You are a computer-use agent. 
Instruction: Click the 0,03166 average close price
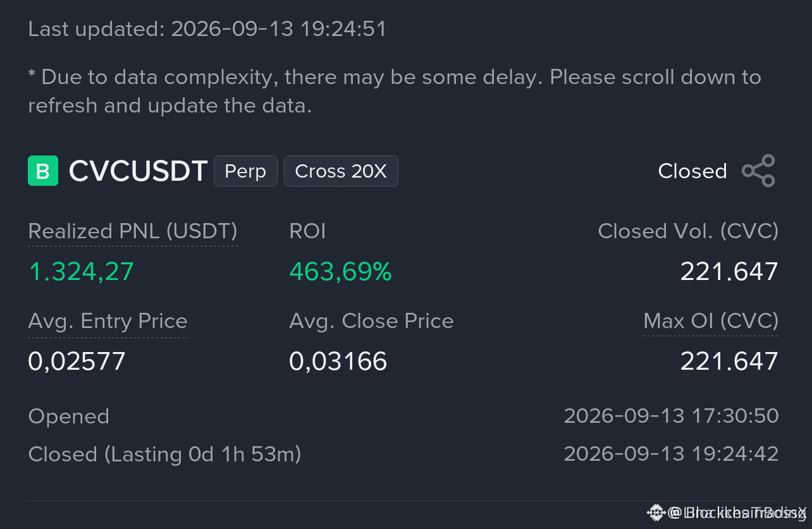coord(338,362)
